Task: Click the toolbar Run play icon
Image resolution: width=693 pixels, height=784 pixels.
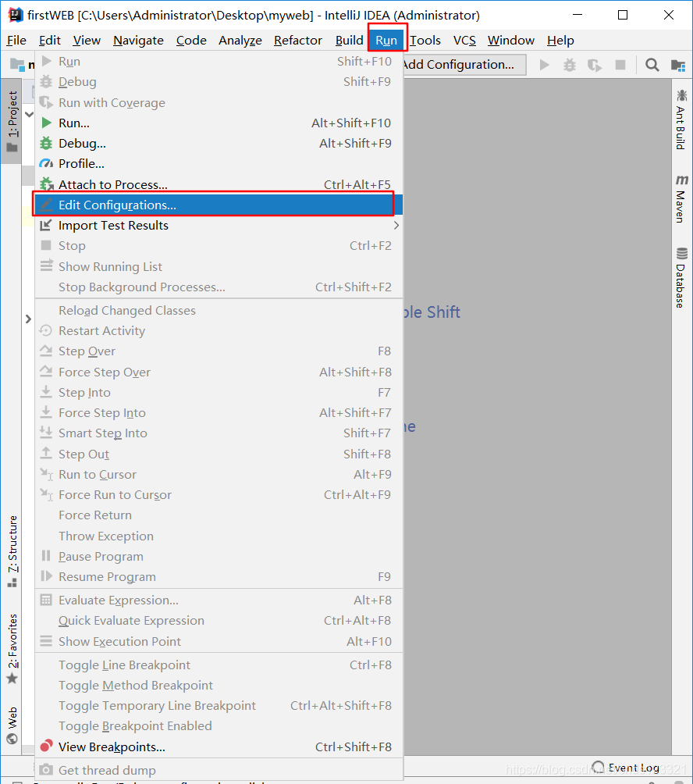Action: click(545, 65)
